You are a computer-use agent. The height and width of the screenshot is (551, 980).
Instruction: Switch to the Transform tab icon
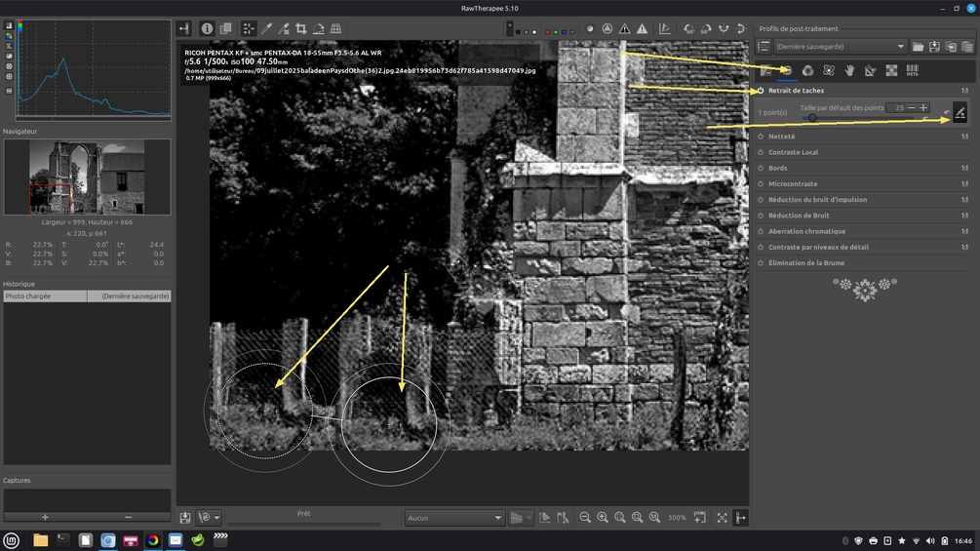coord(871,70)
